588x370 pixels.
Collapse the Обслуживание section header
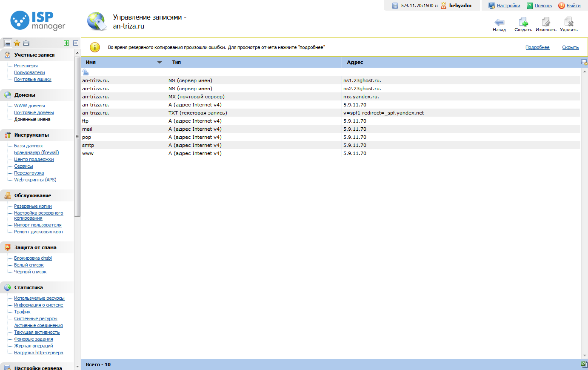[x=37, y=195]
